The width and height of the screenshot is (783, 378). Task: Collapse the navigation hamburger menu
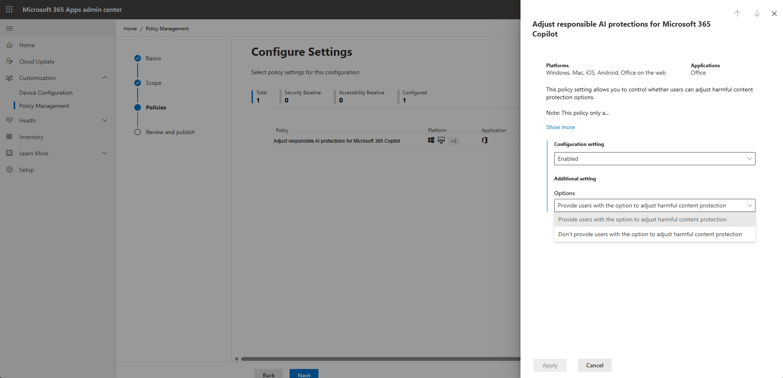pyautogui.click(x=9, y=28)
